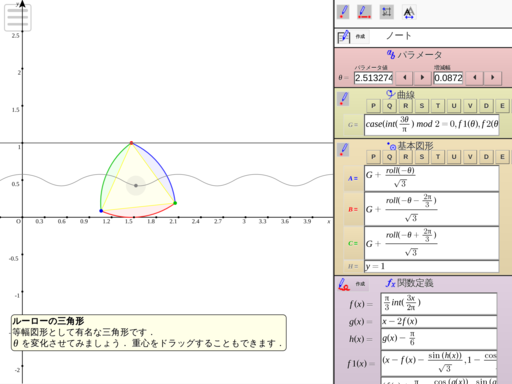Click the pen icon in 基本図形 section
512x384 pixels.
pos(343,150)
